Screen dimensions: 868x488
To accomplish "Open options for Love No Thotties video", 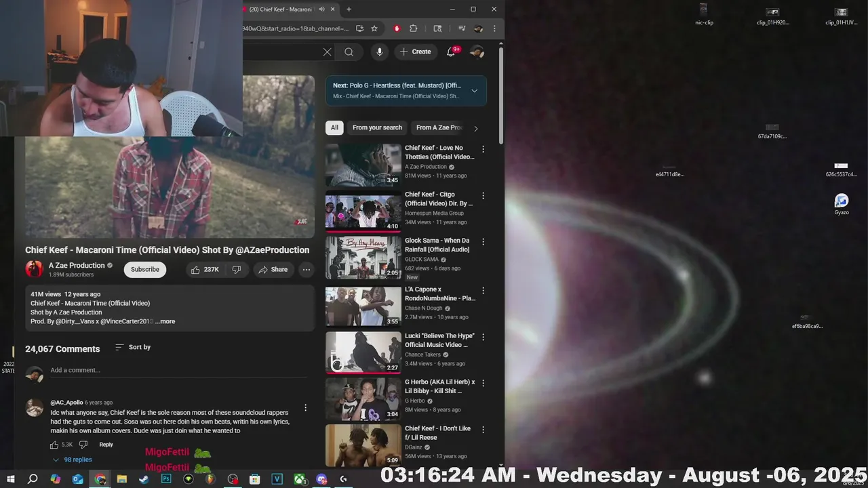I will point(484,149).
